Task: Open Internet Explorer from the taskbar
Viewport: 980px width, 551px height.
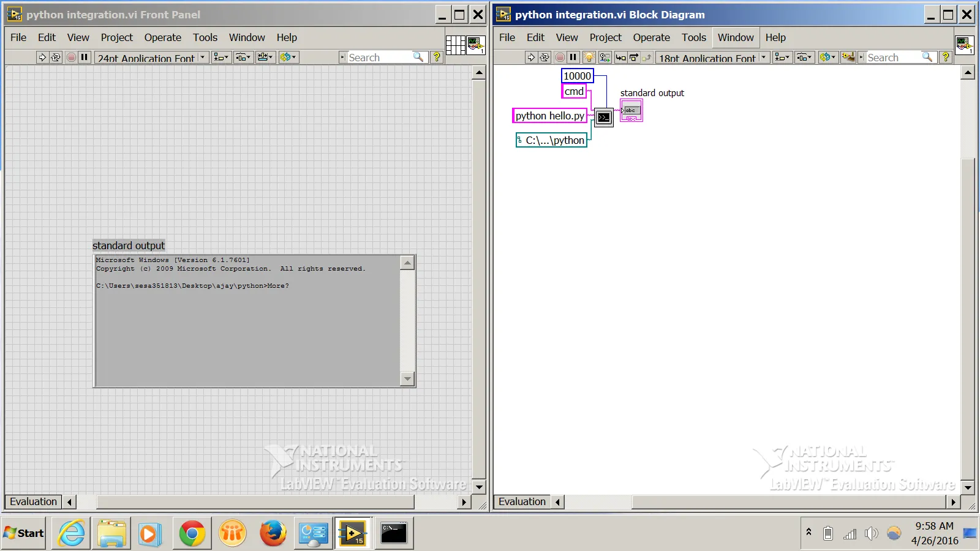Action: pos(72,533)
